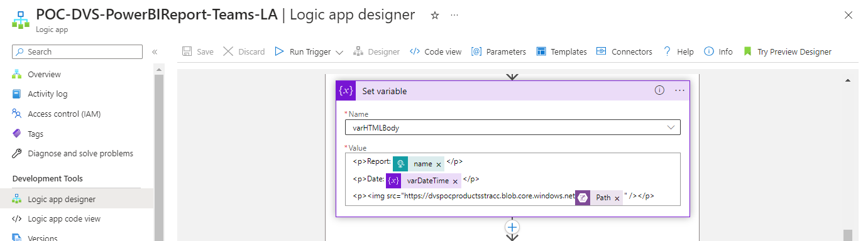Screen dimensions: 868x241
Task: Open Versions in the sidebar
Action: click(43, 238)
